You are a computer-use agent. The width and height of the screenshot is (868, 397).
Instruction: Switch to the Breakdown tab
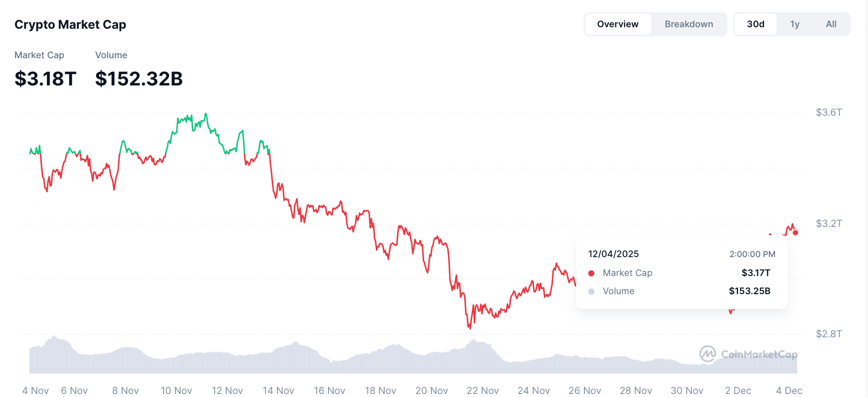[689, 24]
